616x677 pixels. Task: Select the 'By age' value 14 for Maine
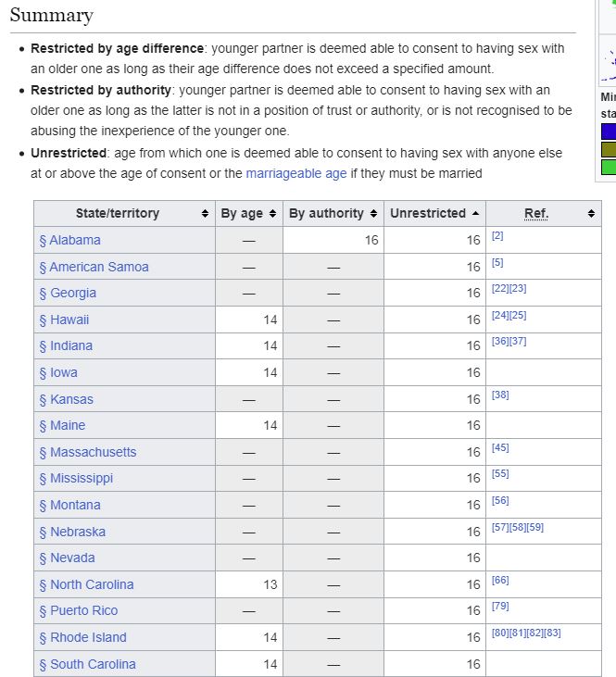click(270, 425)
